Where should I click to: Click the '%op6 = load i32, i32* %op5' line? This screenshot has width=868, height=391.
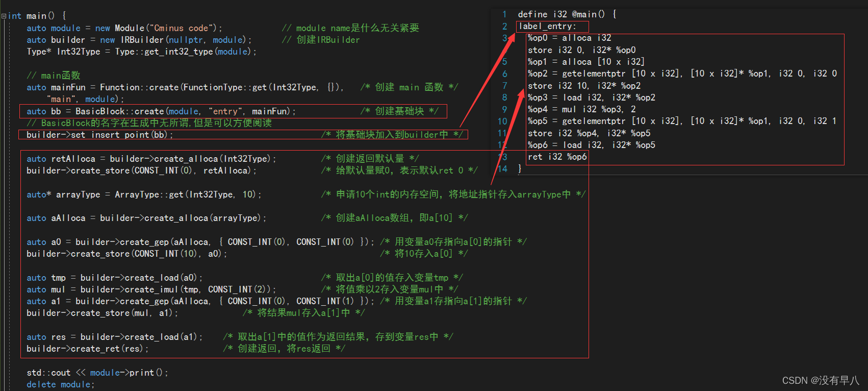pos(592,145)
